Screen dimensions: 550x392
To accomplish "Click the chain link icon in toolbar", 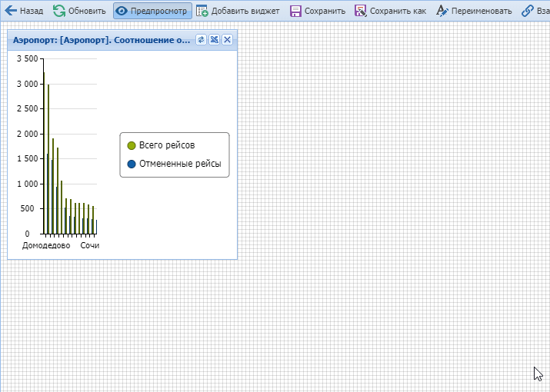I will click(528, 12).
